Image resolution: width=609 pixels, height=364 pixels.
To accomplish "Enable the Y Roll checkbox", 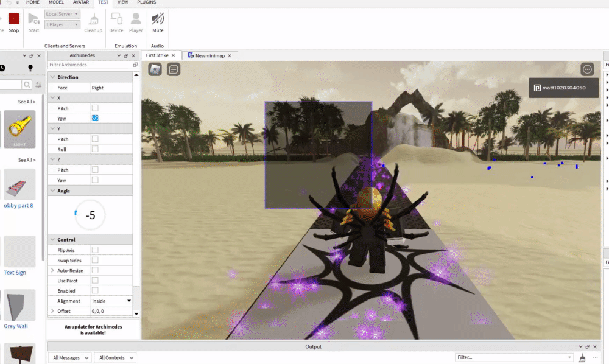I will [x=95, y=149].
